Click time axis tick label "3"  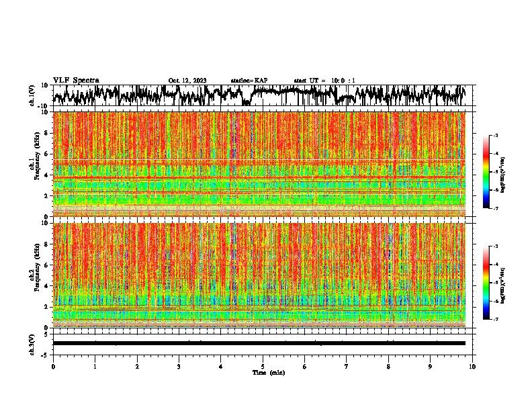pyautogui.click(x=179, y=367)
